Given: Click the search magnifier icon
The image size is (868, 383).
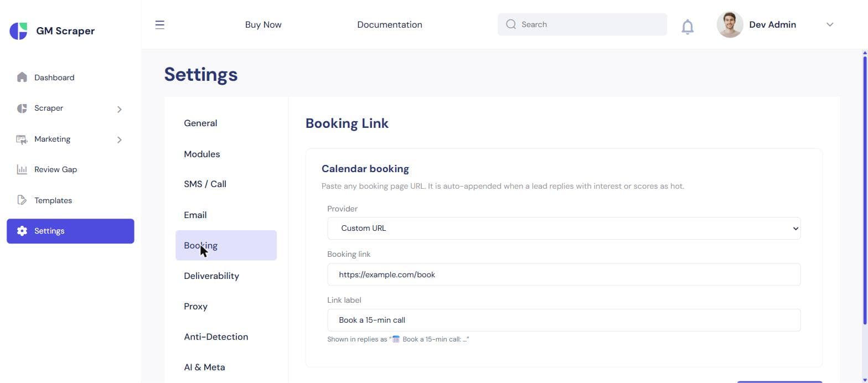Looking at the screenshot, I should click(511, 24).
